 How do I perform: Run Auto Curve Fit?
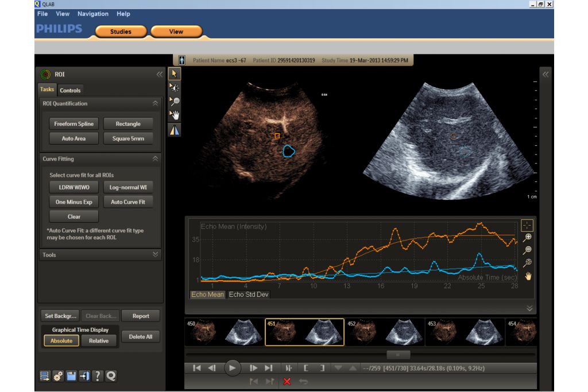click(128, 201)
